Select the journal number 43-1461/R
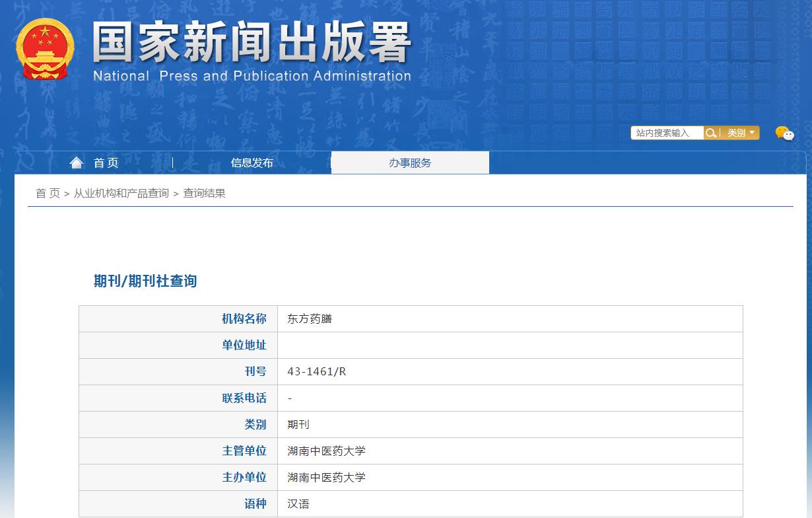812x518 pixels. [x=318, y=371]
